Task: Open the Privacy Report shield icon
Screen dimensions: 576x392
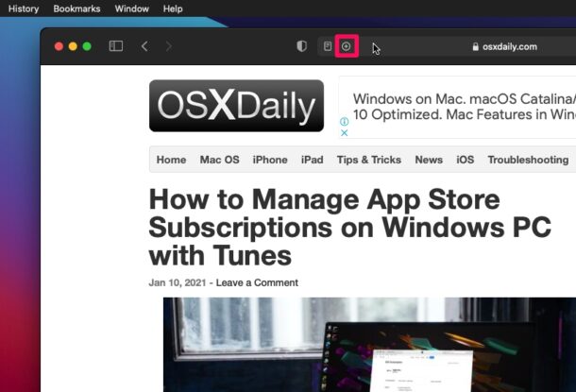Action: (301, 46)
